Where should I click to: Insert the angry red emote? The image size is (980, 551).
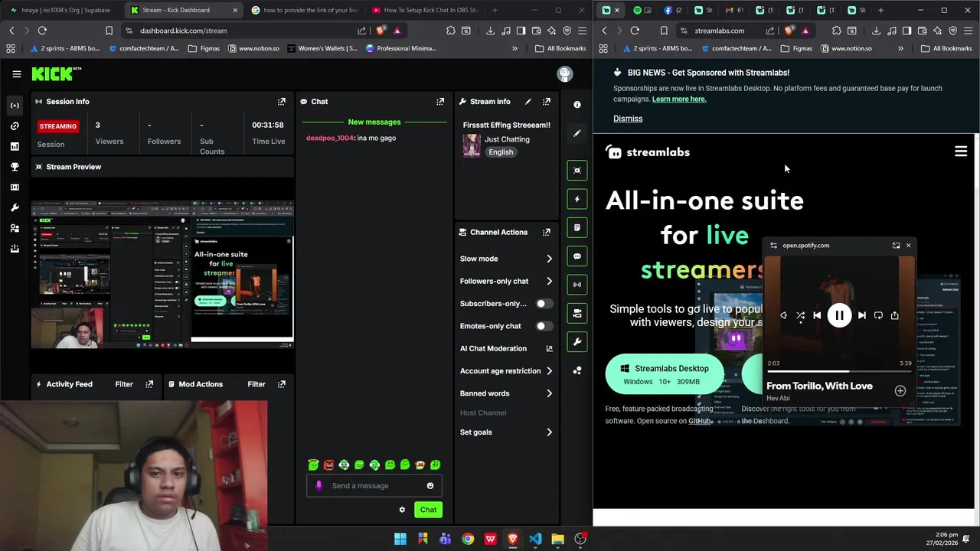tap(328, 465)
